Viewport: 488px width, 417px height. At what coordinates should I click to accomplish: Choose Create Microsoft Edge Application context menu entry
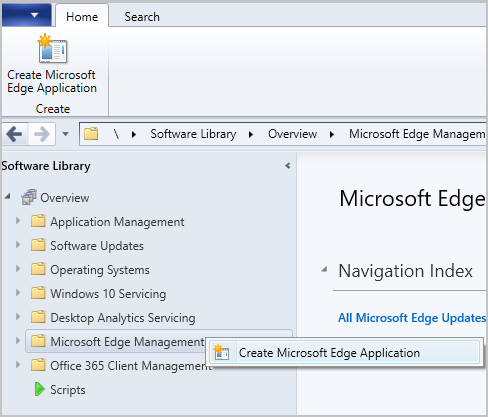345,353
